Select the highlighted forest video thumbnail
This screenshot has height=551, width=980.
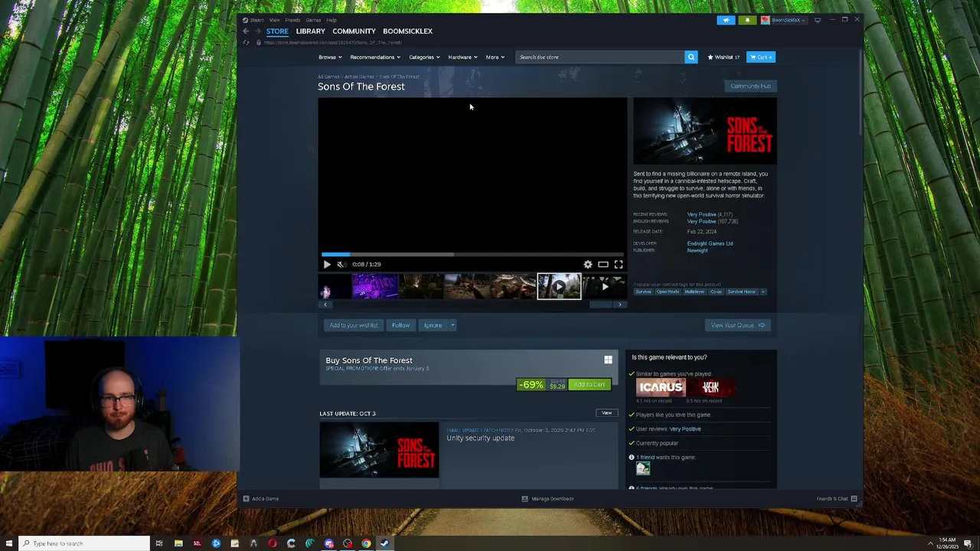[559, 286]
